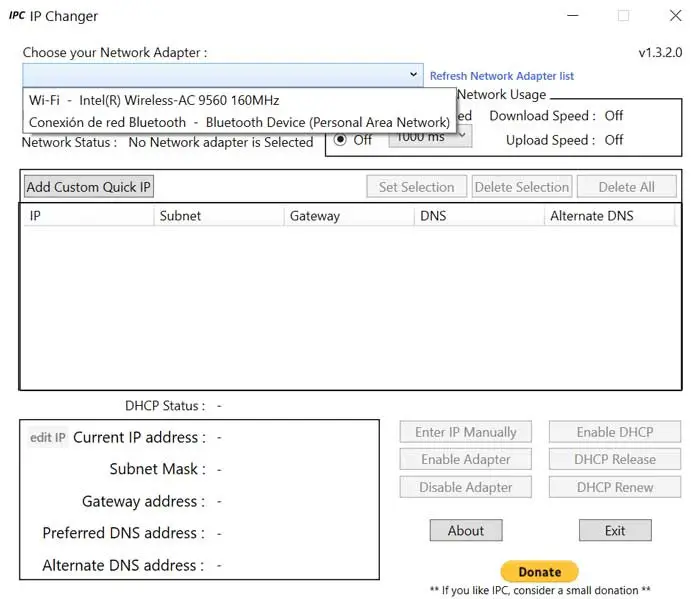Image resolution: width=700 pixels, height=599 pixels.
Task: Choose Conexión de red Bluetooth adapter
Action: click(239, 122)
